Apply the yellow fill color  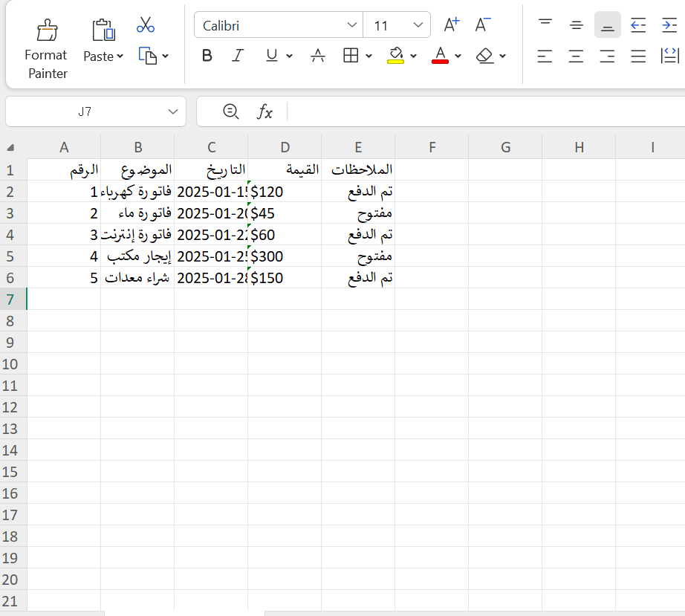[395, 56]
